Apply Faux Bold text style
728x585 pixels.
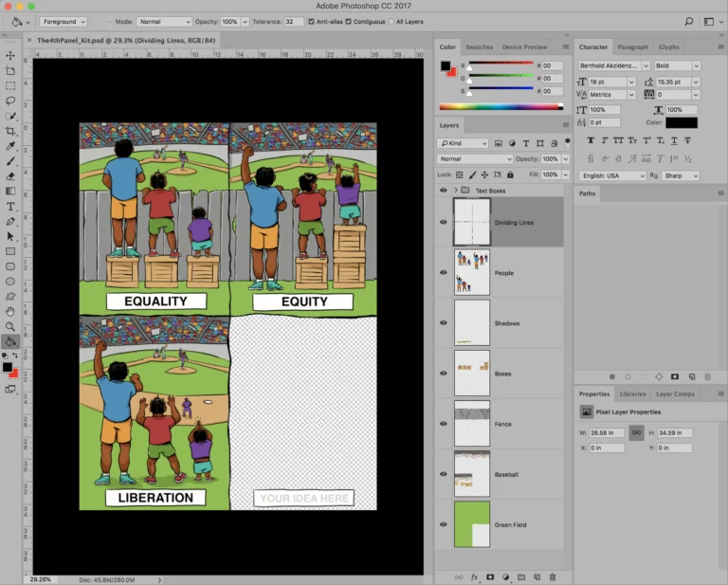(x=591, y=140)
